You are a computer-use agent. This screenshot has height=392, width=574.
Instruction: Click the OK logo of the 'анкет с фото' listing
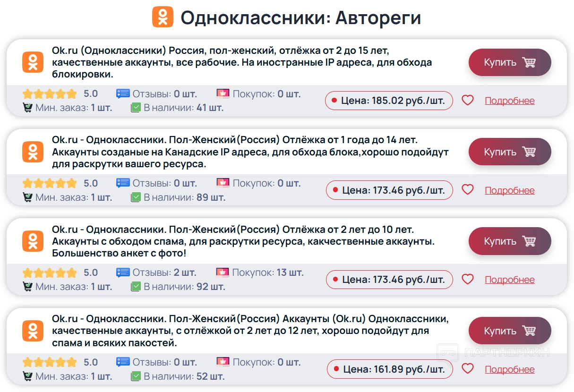[33, 241]
